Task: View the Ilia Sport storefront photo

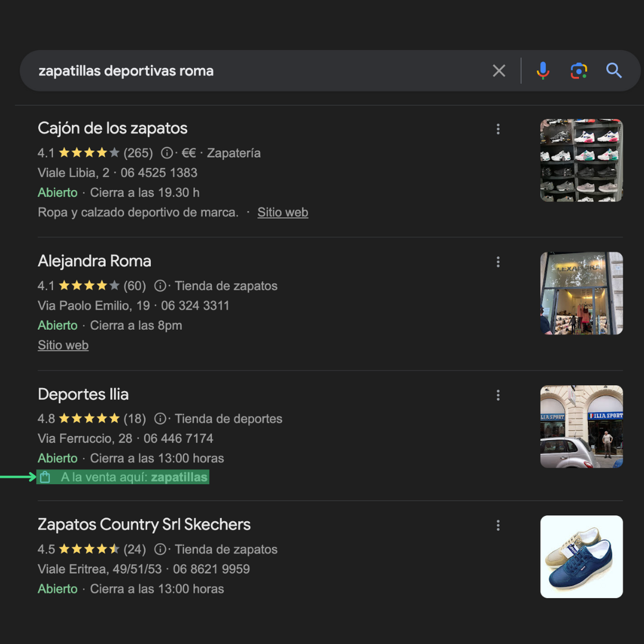Action: pos(581,426)
